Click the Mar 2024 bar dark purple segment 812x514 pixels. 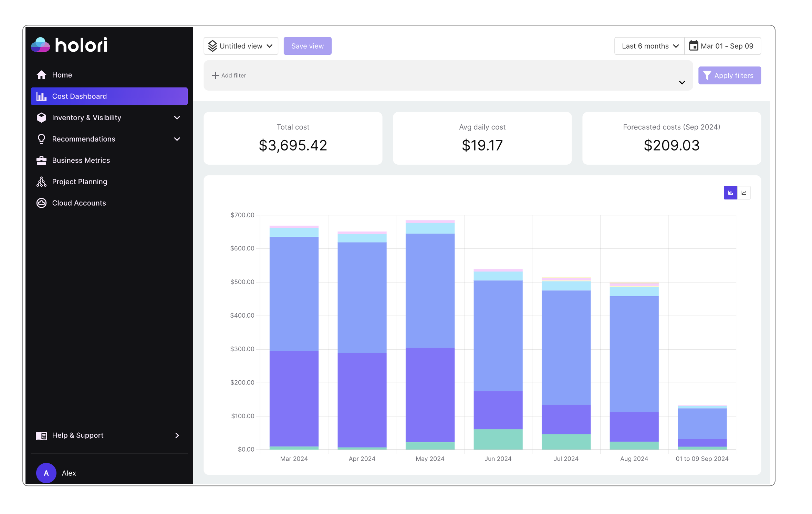click(294, 399)
